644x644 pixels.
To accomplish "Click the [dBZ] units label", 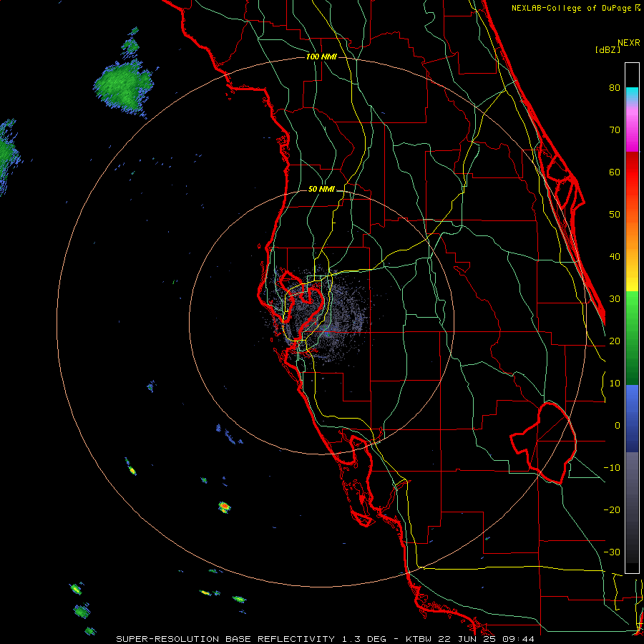I will coord(608,49).
